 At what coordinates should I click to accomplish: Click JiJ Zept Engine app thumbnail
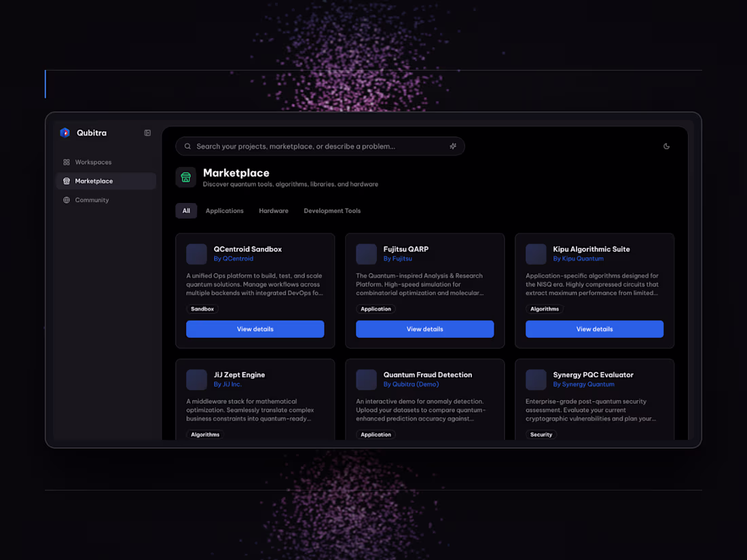coord(196,379)
